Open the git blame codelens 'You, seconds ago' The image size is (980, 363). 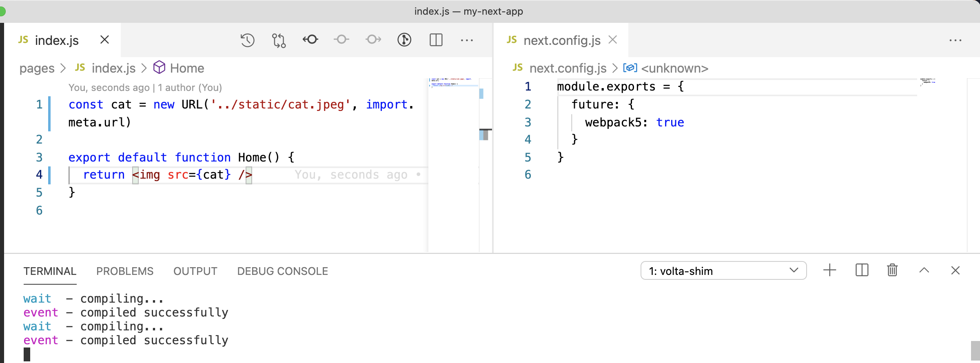coord(145,88)
